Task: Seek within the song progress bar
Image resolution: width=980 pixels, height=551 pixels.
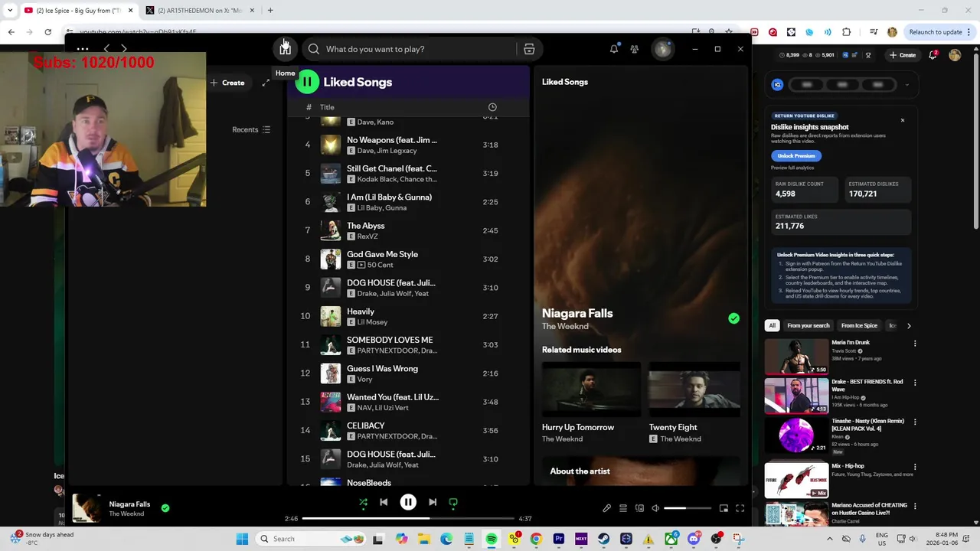Action: [408, 519]
